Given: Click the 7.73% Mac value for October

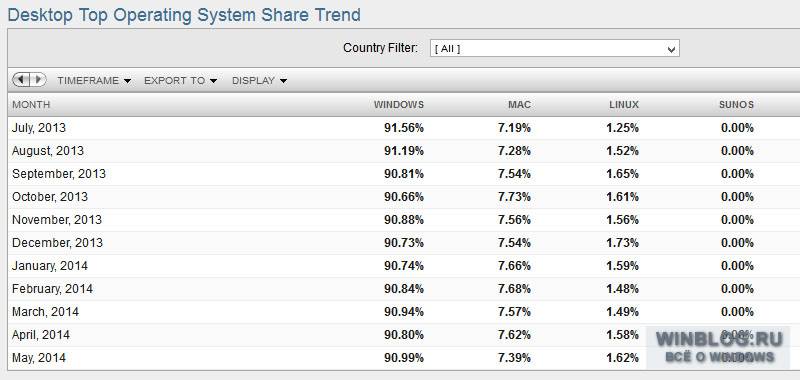Looking at the screenshot, I should pos(514,197).
